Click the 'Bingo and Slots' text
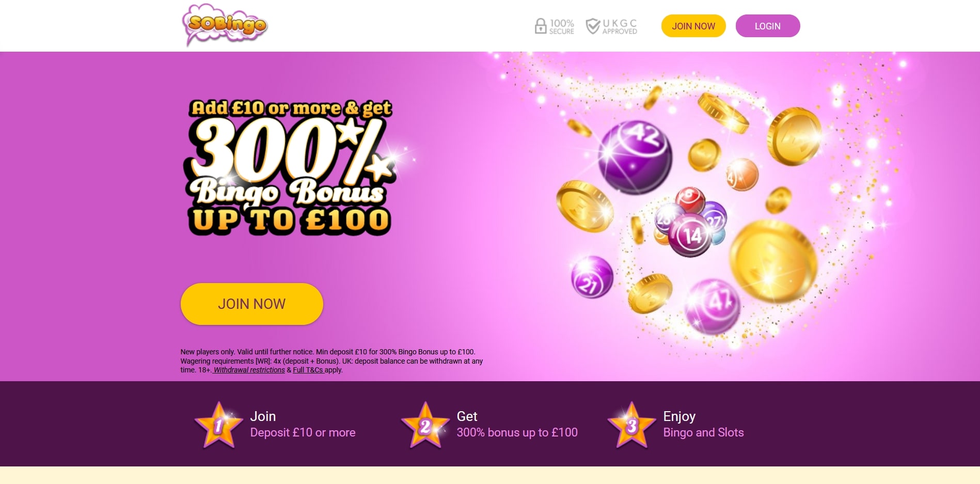Image resolution: width=980 pixels, height=484 pixels. [x=703, y=432]
